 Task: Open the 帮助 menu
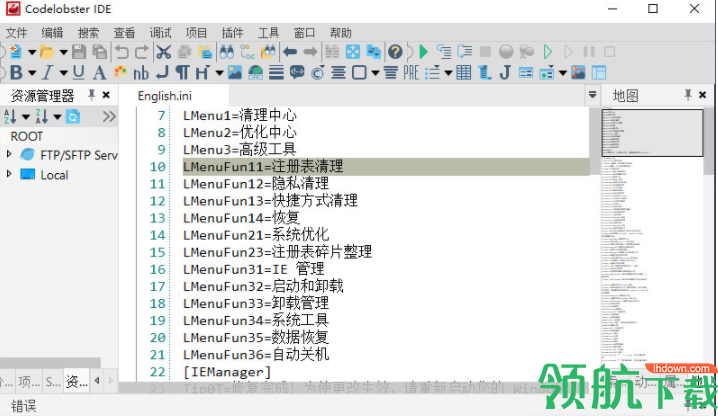pyautogui.click(x=341, y=33)
